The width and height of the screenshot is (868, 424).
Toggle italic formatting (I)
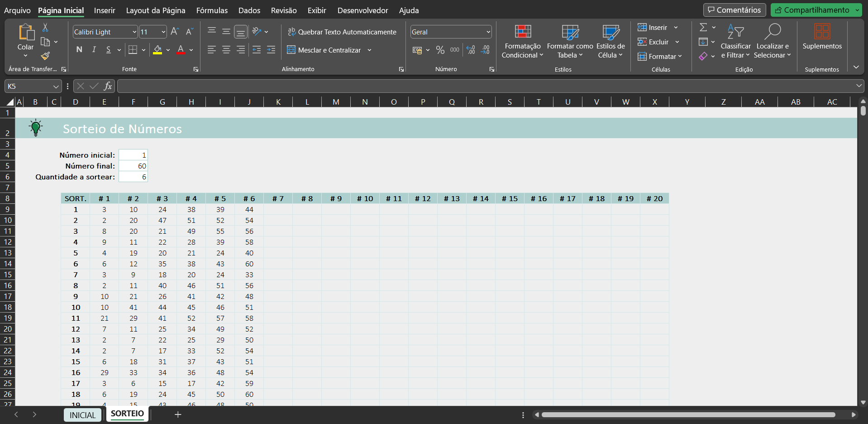94,50
